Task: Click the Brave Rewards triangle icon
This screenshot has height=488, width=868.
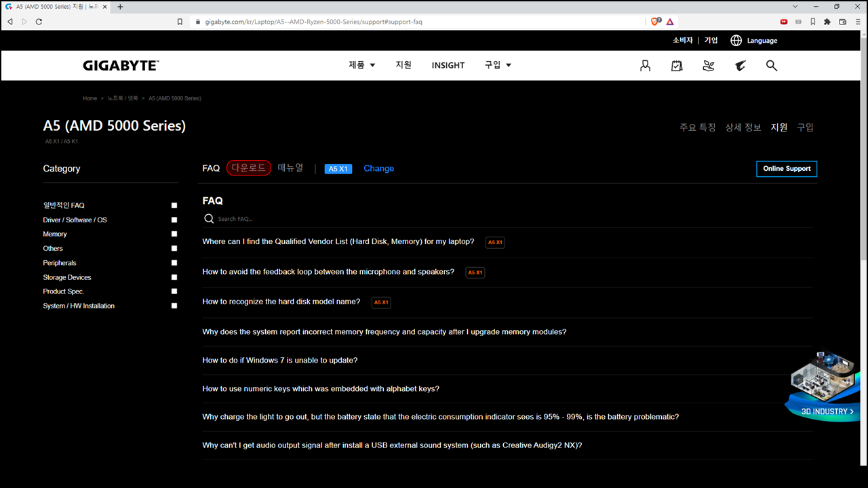Action: tap(670, 22)
